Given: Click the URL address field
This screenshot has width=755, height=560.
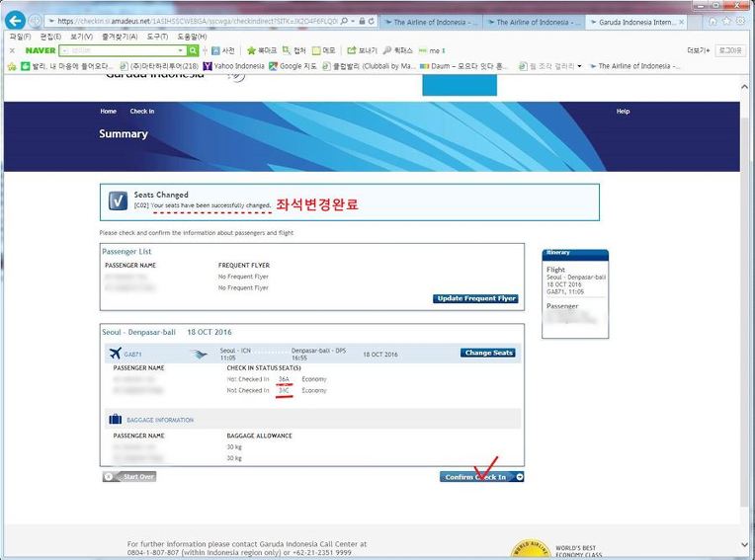Looking at the screenshot, I should point(198,21).
